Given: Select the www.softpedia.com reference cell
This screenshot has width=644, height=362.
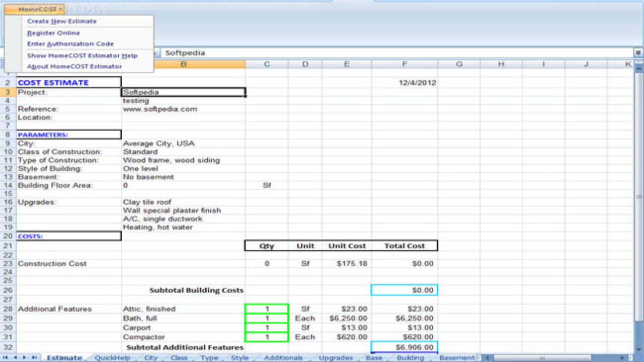Looking at the screenshot, I should (183, 109).
